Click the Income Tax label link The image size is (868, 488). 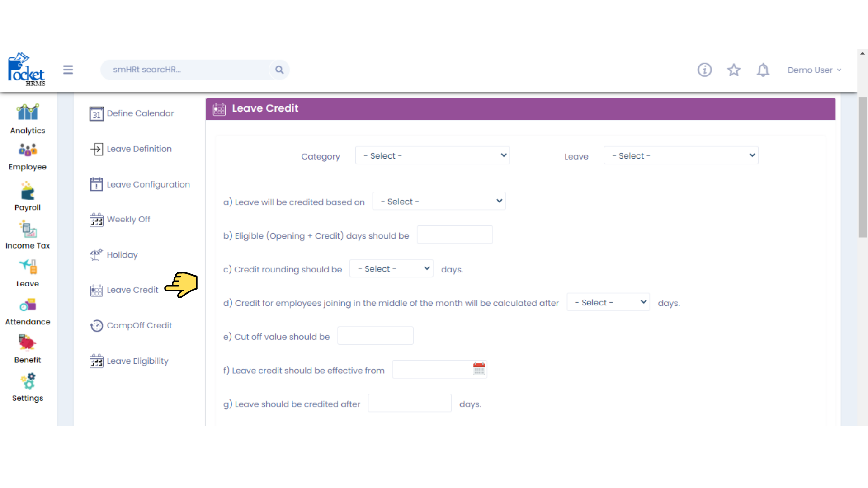click(x=28, y=245)
